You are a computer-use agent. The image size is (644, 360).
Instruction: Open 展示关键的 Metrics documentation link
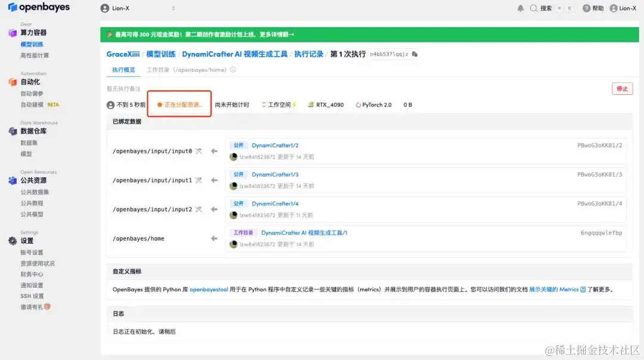pyautogui.click(x=557, y=290)
